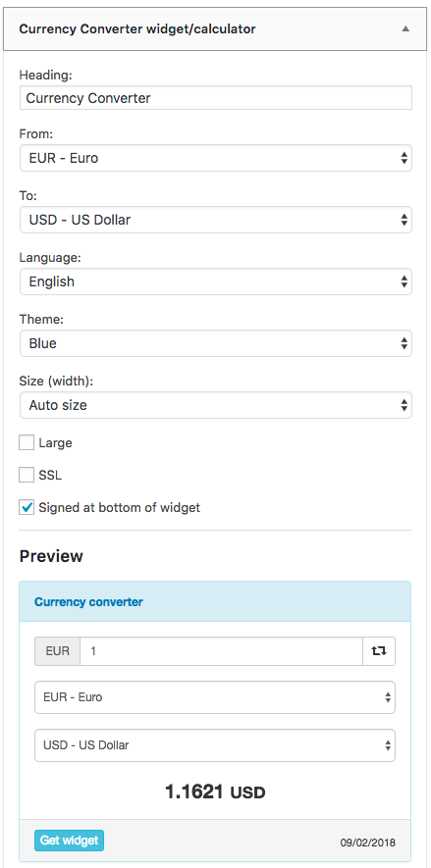Enable the SSL checkbox

[27, 475]
